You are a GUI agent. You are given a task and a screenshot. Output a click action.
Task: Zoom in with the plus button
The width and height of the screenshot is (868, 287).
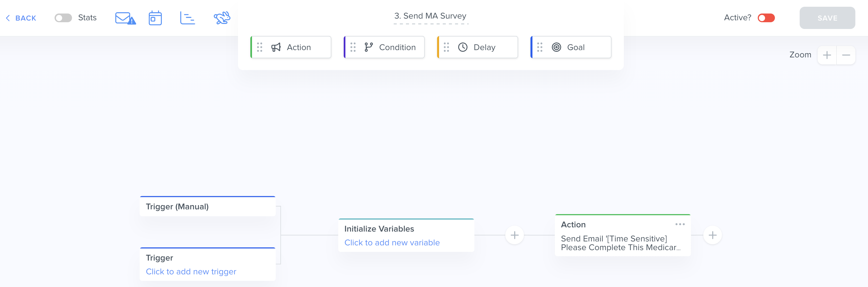[827, 55]
